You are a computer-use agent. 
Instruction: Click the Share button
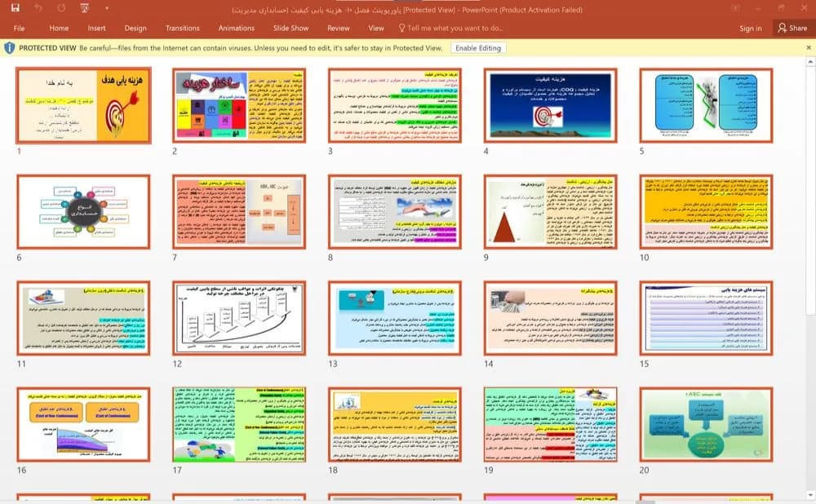click(x=792, y=28)
